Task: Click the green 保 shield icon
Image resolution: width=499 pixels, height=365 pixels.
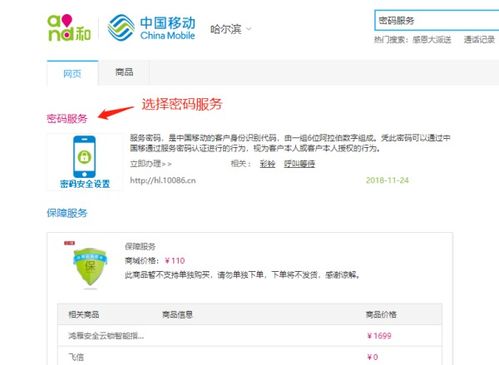Action: click(x=90, y=267)
